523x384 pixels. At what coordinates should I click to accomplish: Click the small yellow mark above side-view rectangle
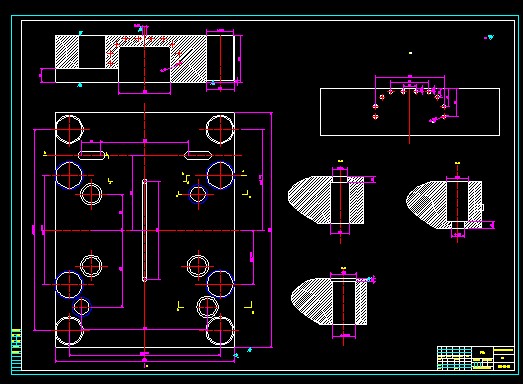(410, 53)
